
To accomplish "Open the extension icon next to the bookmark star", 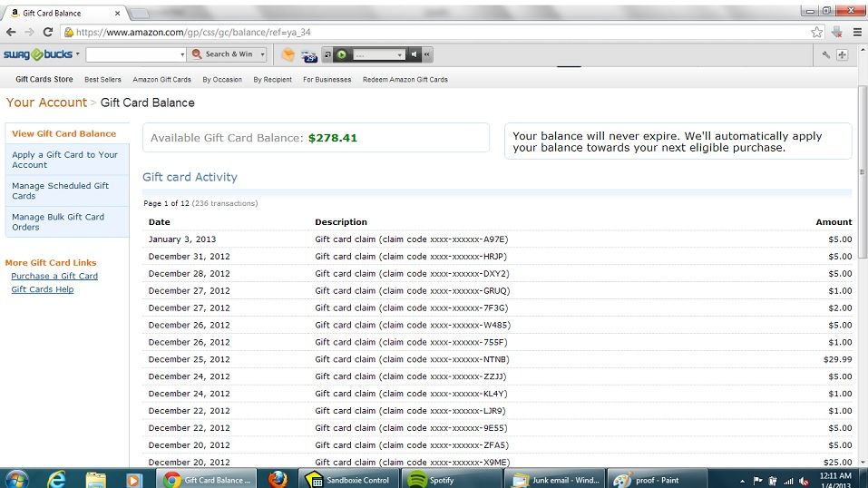I will click(837, 32).
